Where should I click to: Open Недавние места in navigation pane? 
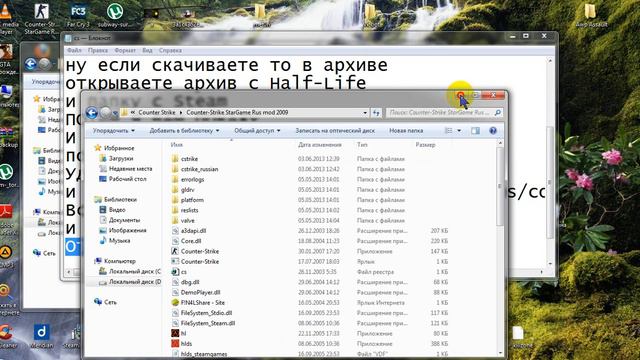point(126,169)
